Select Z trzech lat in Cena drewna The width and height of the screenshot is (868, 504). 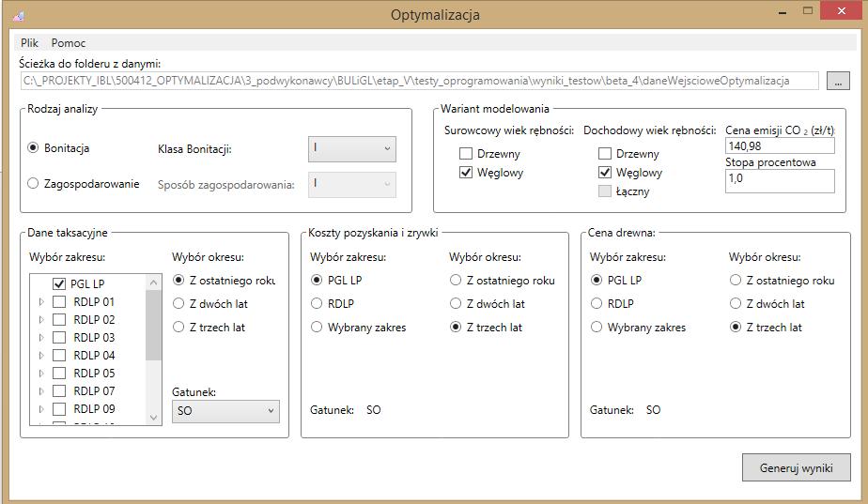[x=736, y=327]
